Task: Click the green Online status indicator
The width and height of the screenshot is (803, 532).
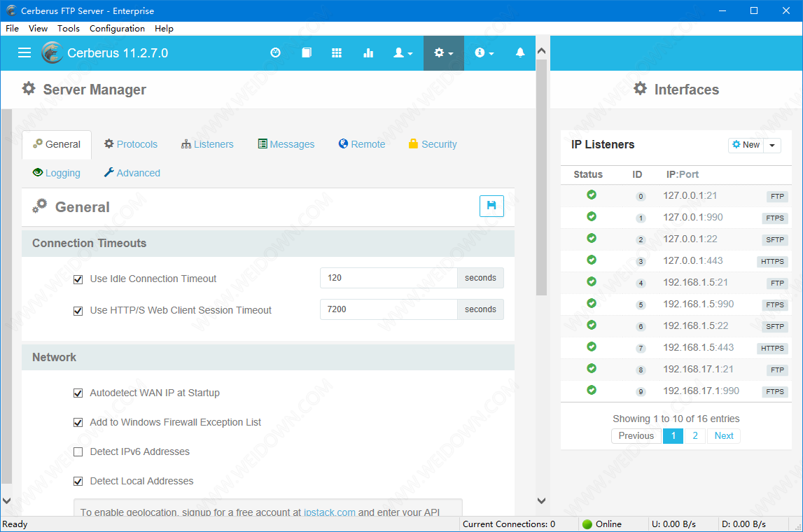Action: [587, 524]
